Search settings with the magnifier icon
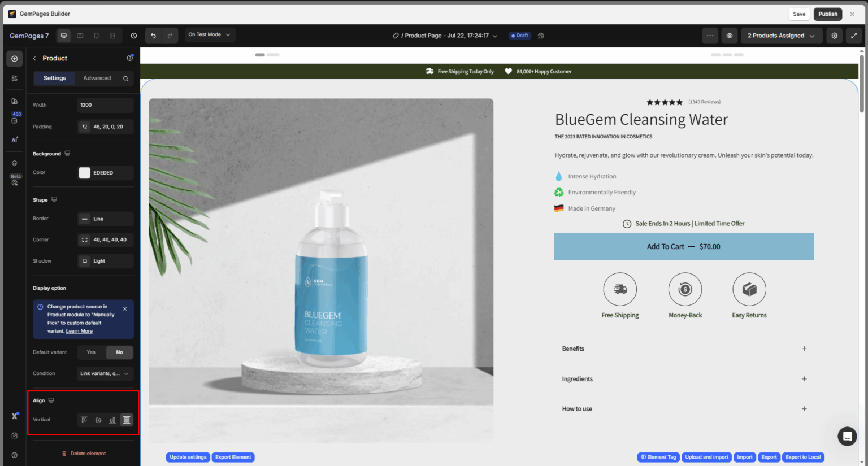 (x=125, y=79)
